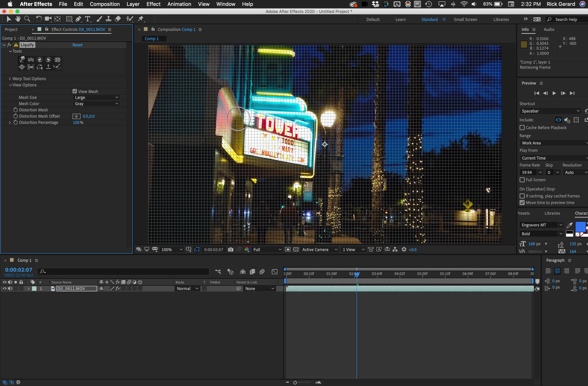Select the Hand tool in toolbar
The image size is (588, 386).
tap(18, 19)
